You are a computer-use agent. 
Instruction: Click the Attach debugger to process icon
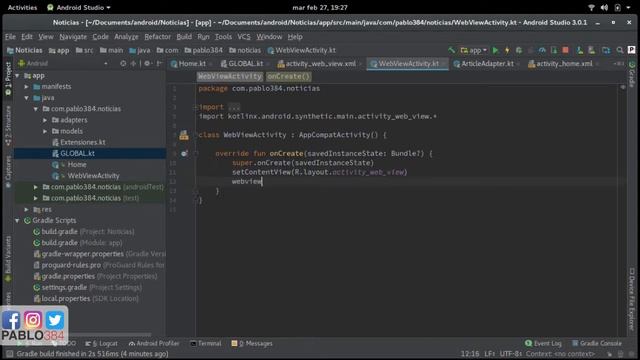coord(554,50)
